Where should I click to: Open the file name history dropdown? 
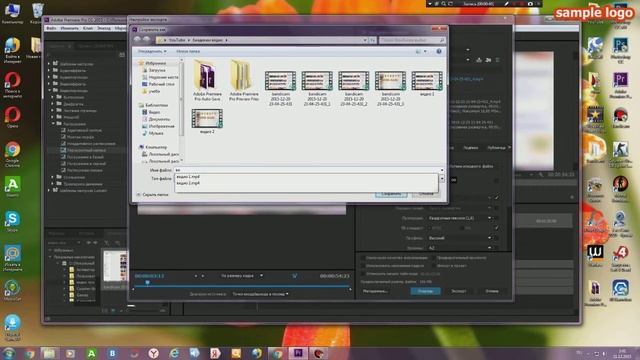[x=442, y=170]
